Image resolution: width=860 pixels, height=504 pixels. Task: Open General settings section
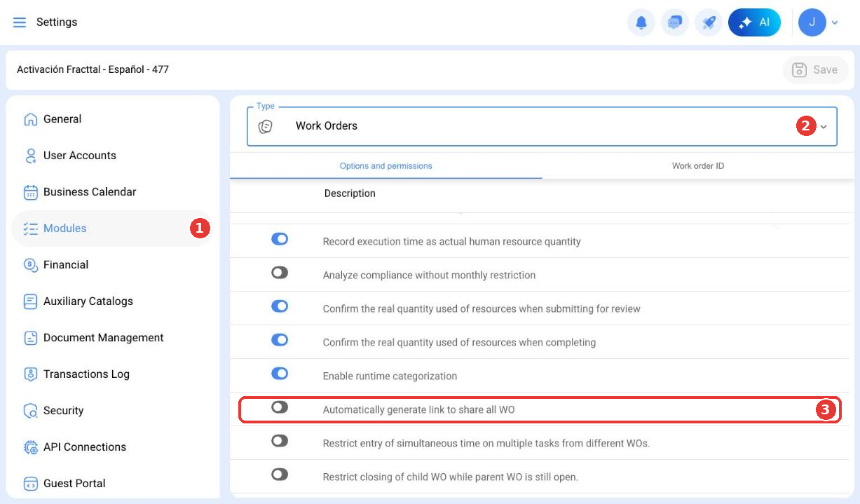112,119
